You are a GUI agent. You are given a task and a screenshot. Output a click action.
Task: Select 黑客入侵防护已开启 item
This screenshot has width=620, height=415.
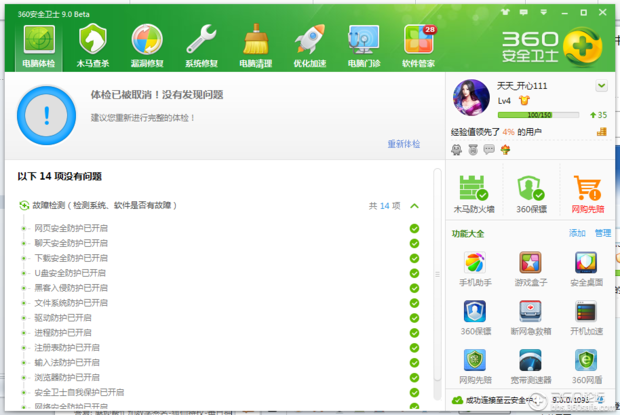71,288
